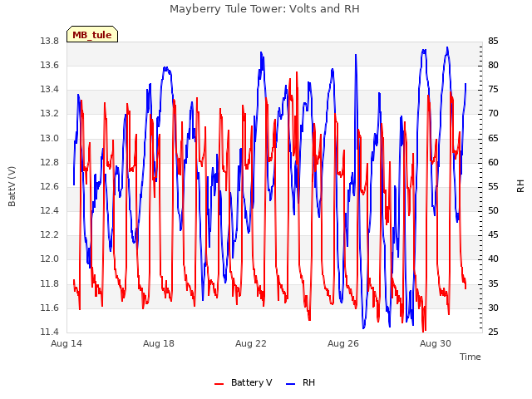Click the red Battery V legend swatch
The height and width of the screenshot is (399, 532).
219,384
